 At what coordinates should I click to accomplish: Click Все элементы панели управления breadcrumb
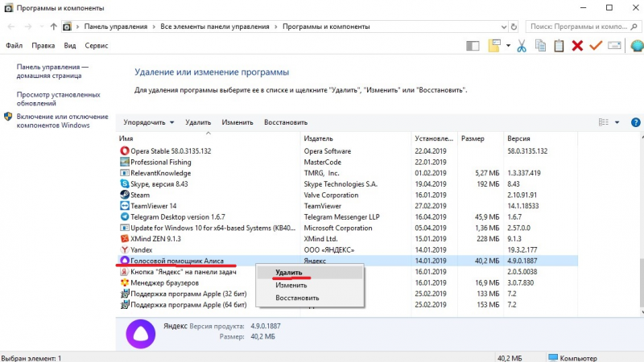[215, 27]
